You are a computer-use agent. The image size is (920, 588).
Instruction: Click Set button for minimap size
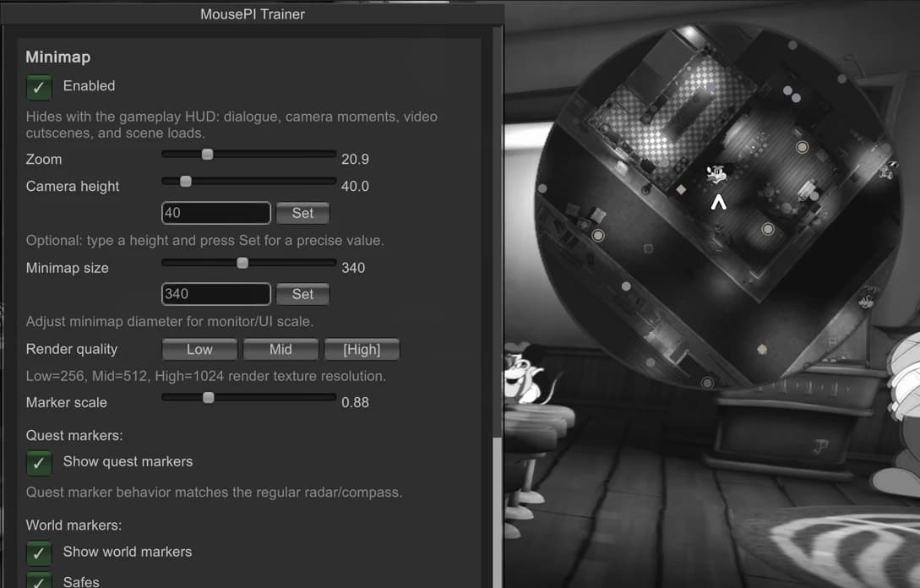302,294
